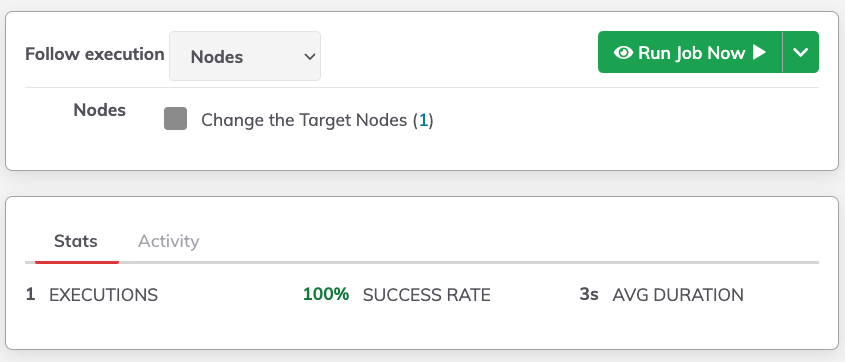Click the play triangle on Run Job Now
This screenshot has height=362, width=845.
759,52
